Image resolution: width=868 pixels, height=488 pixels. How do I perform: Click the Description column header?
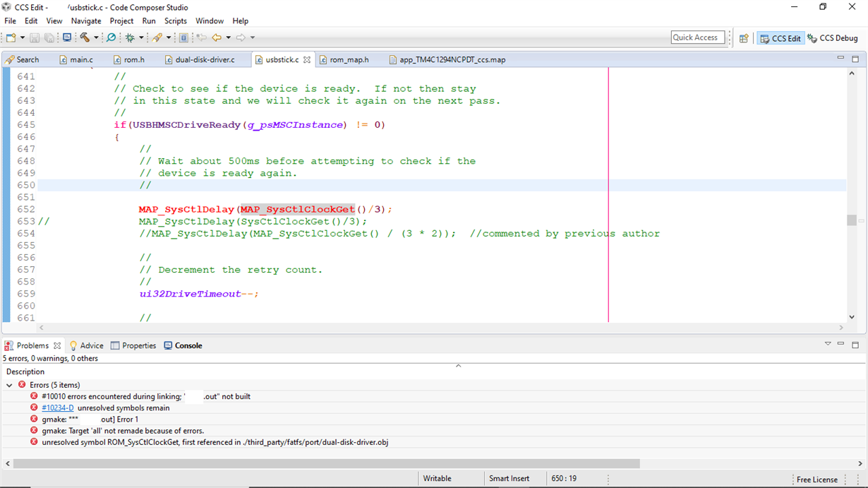click(x=25, y=371)
